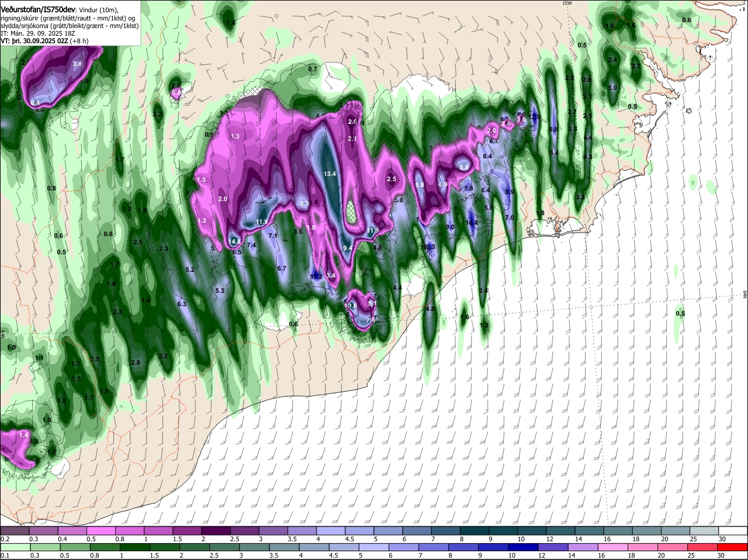Click the 4.9 value in the pink area

click(442, 184)
